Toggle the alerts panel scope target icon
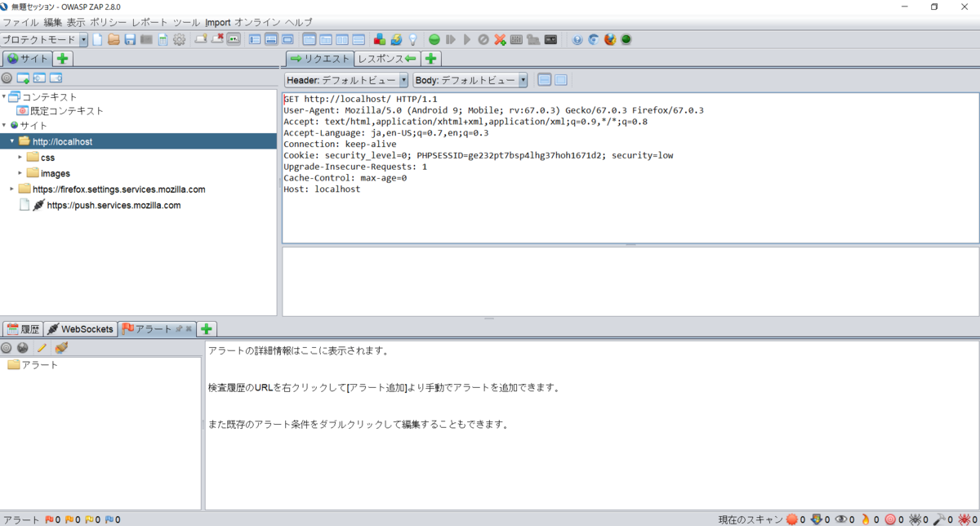This screenshot has height=526, width=980. (x=7, y=347)
